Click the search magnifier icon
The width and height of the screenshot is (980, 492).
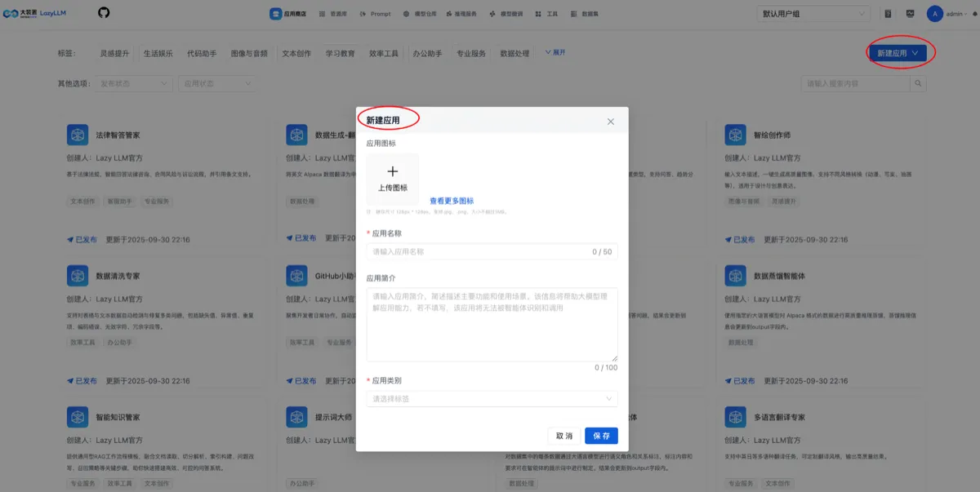pyautogui.click(x=919, y=83)
